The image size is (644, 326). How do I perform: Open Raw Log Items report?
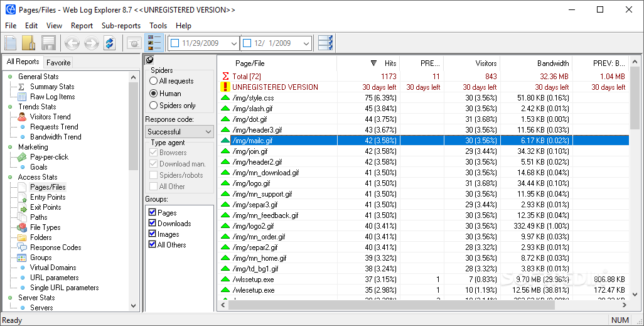pyautogui.click(x=53, y=97)
